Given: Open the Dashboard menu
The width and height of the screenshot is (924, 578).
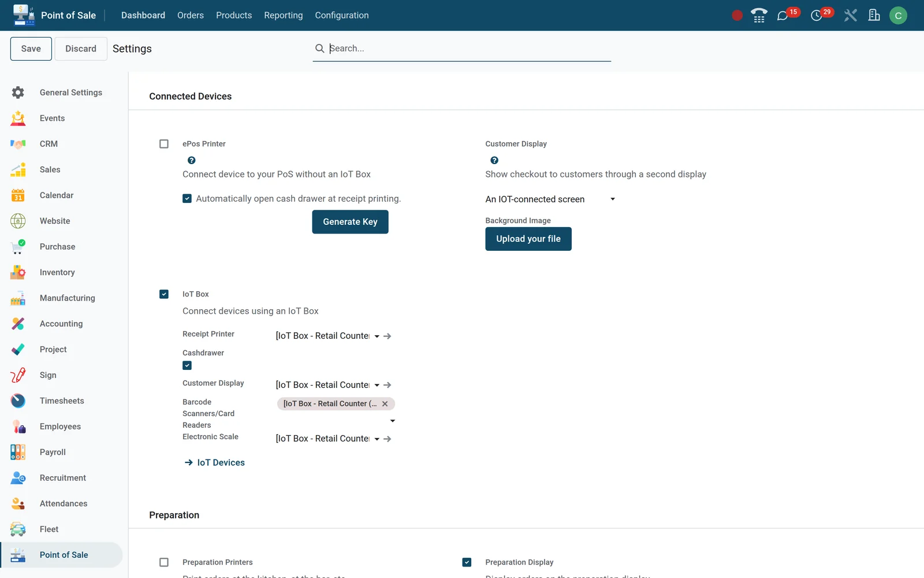Looking at the screenshot, I should click(x=143, y=16).
